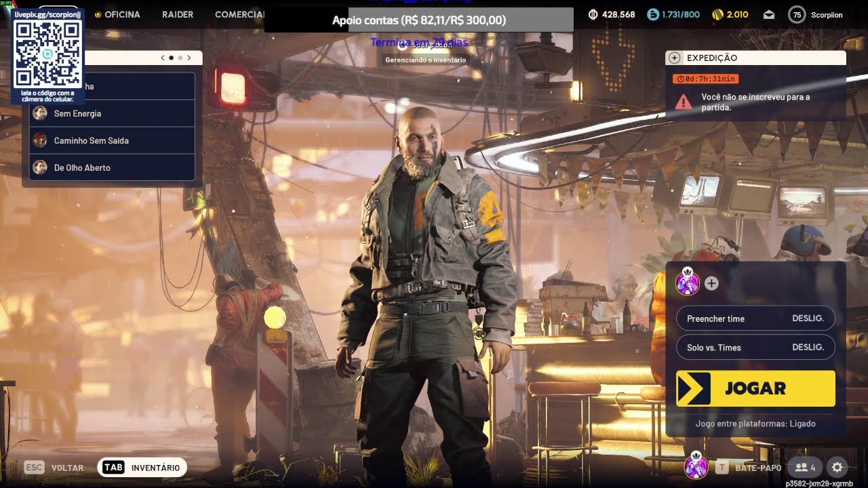
Task: Select second quest page dot
Action: tap(180, 58)
